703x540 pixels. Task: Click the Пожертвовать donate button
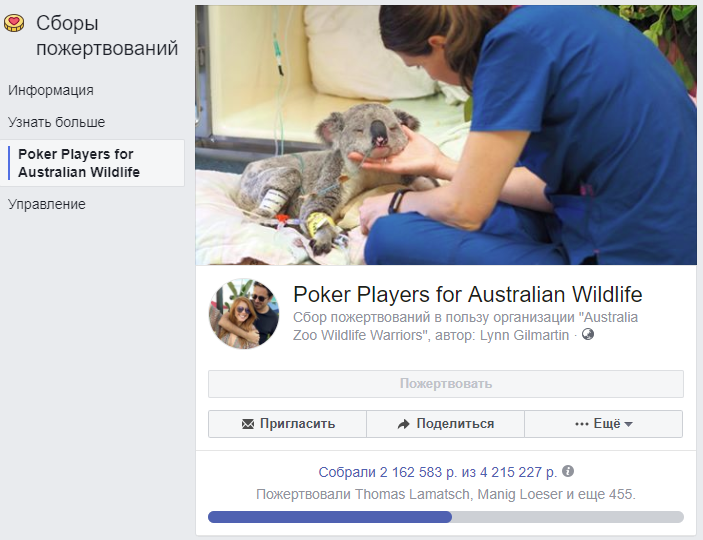(446, 384)
